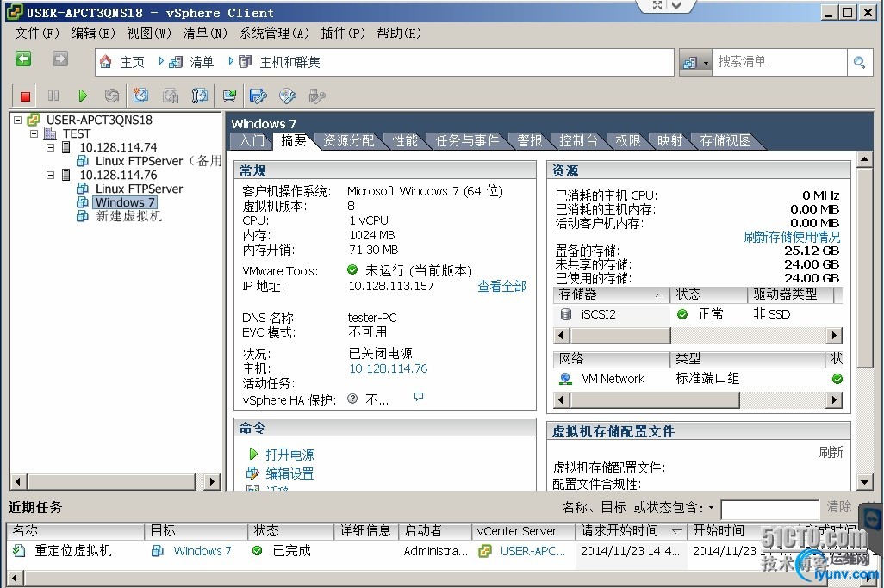Click the vSphere HA protection comment icon
This screenshot has height=588, width=884.
pos(419,397)
